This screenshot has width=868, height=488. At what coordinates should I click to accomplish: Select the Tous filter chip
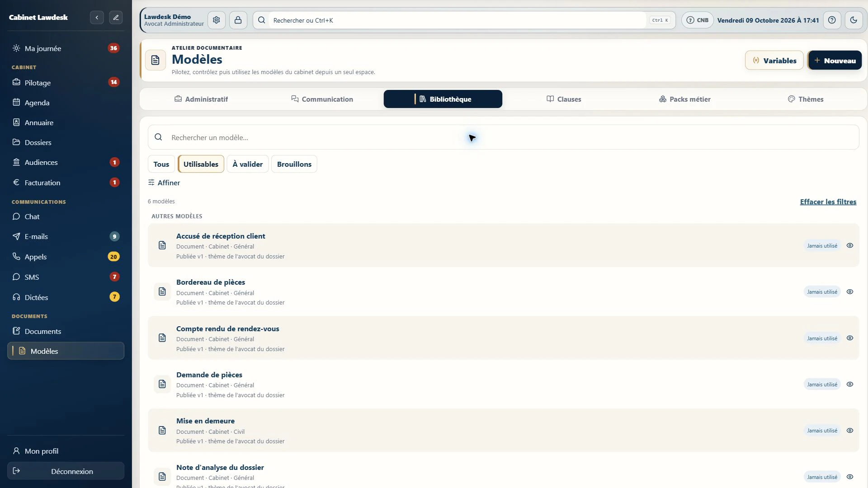[x=161, y=164]
